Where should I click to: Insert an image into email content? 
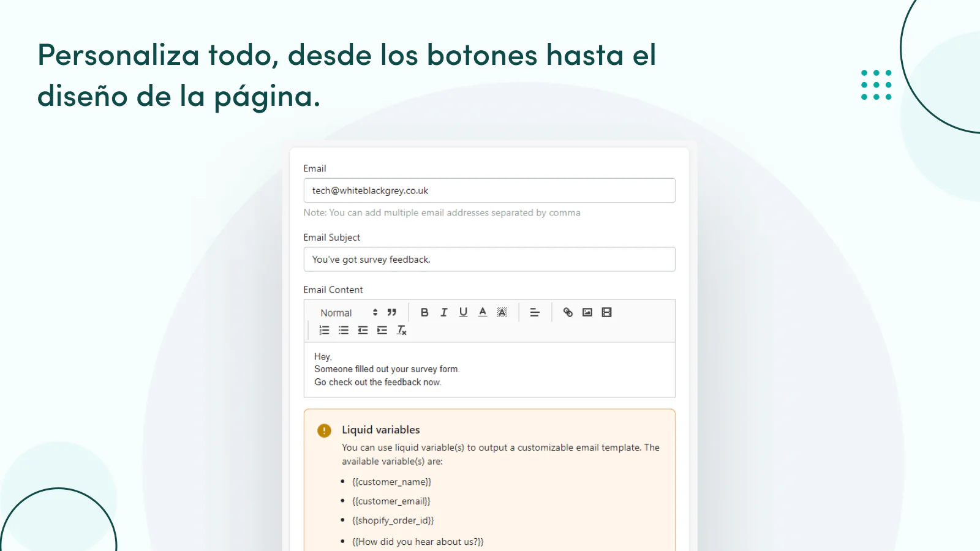[x=587, y=312]
